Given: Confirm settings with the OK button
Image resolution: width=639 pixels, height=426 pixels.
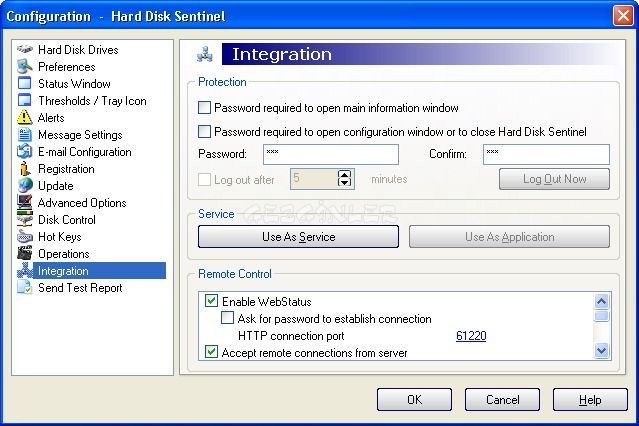Looking at the screenshot, I should pyautogui.click(x=414, y=400).
